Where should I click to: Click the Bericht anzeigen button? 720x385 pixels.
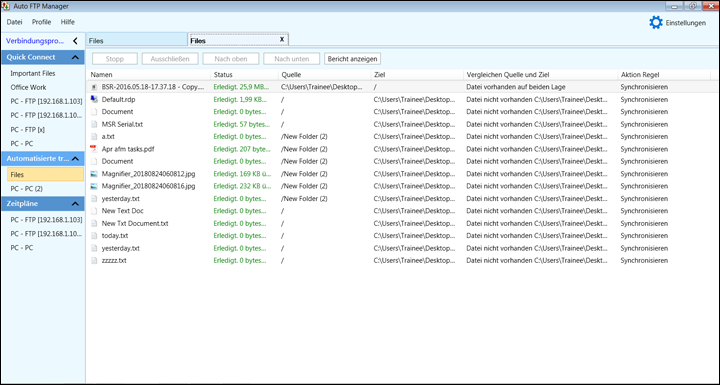pyautogui.click(x=352, y=59)
